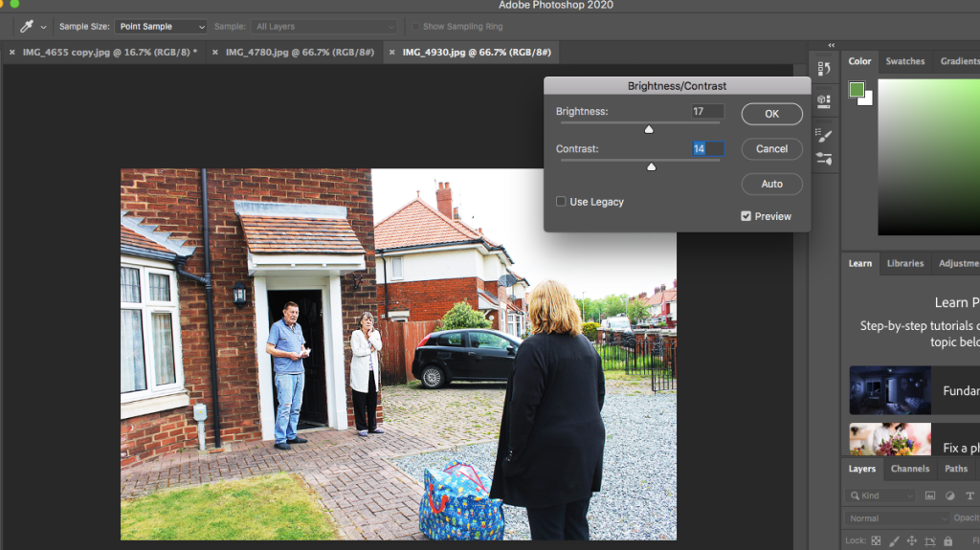
Task: Click the Eyedropper tool preset icon
Action: 28,27
